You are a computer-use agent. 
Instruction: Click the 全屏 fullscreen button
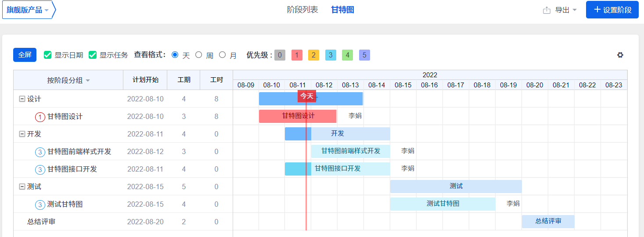(25, 55)
